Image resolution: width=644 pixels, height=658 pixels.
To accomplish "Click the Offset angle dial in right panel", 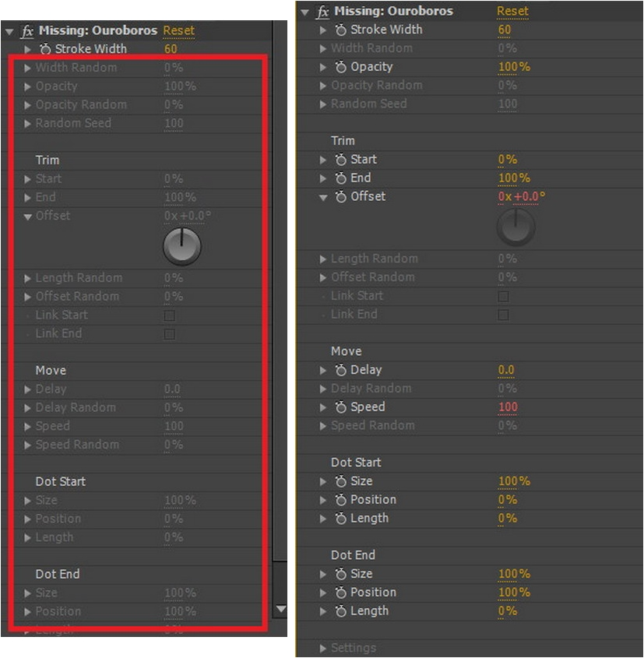I will (516, 227).
